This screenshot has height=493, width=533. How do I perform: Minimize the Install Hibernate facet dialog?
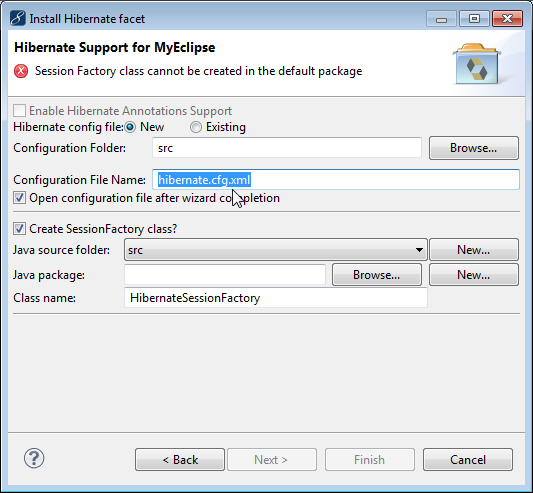point(441,19)
